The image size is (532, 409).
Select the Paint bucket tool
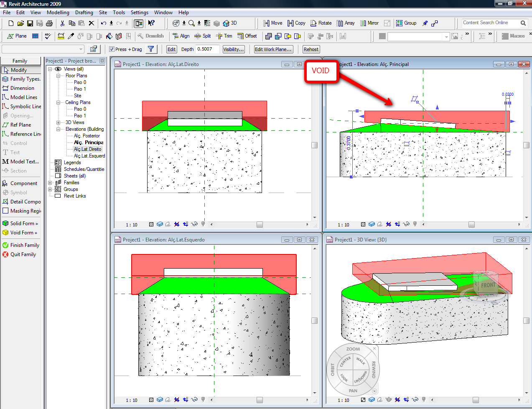coord(109,36)
